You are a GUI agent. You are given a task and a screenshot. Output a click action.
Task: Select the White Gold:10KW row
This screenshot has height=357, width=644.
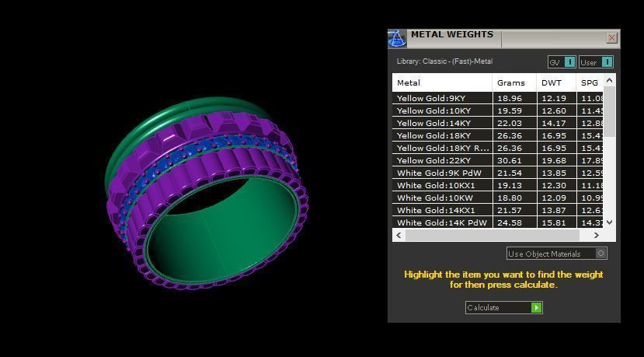pyautogui.click(x=498, y=198)
